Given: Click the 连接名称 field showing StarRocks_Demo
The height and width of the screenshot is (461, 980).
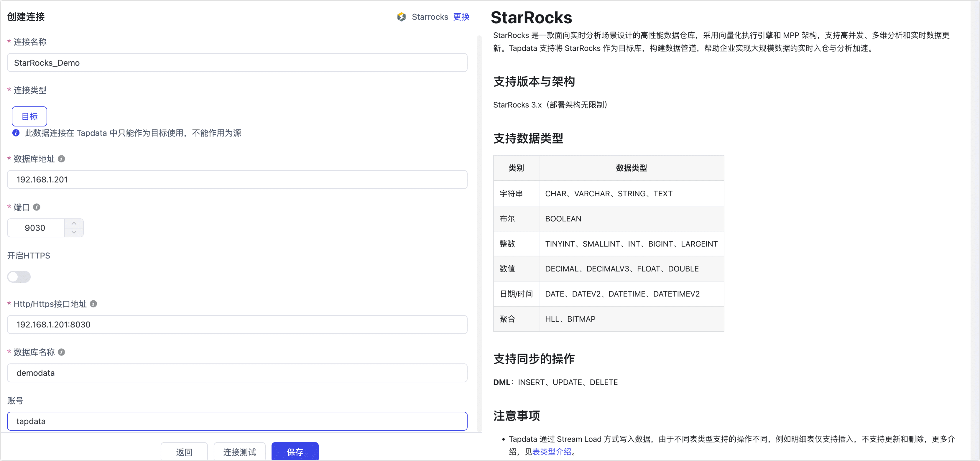Looking at the screenshot, I should 237,62.
